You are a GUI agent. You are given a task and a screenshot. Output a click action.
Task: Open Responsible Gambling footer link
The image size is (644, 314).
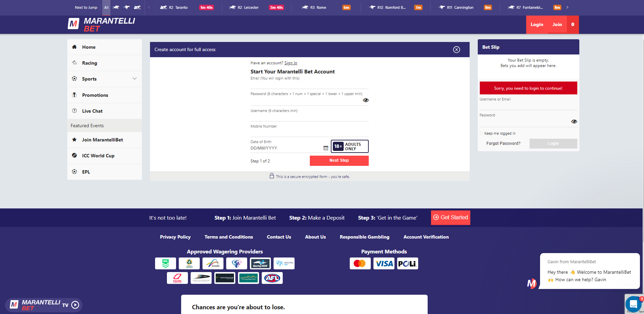click(x=364, y=237)
